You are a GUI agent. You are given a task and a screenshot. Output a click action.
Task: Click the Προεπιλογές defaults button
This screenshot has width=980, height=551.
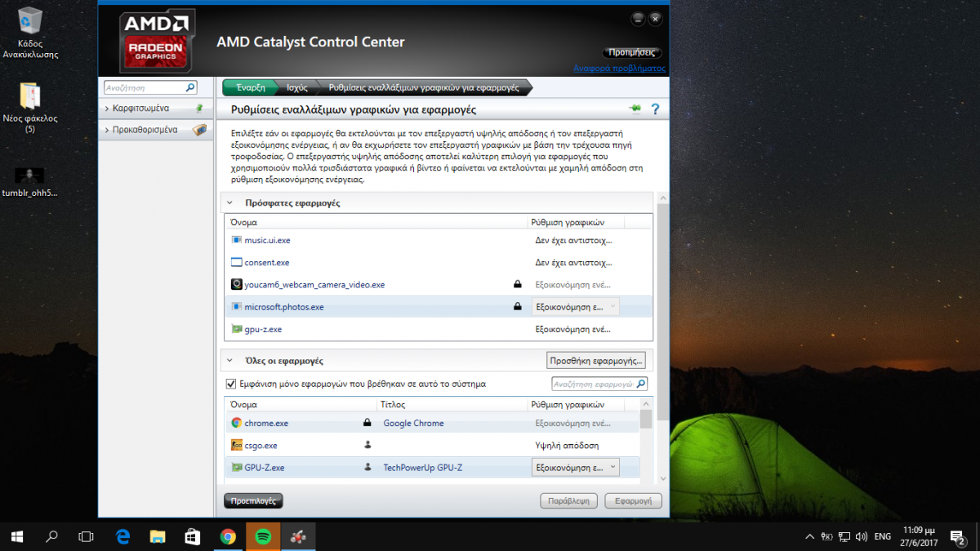pos(253,500)
